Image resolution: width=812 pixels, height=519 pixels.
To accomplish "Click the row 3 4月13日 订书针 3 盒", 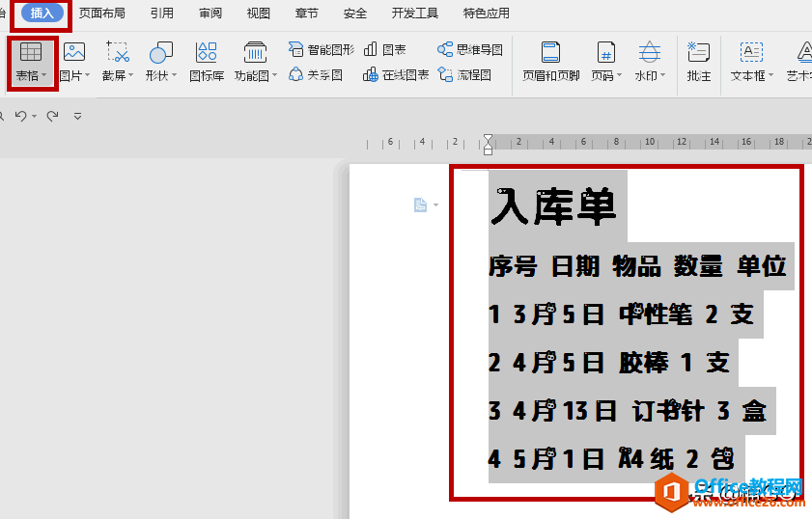I will (x=628, y=411).
